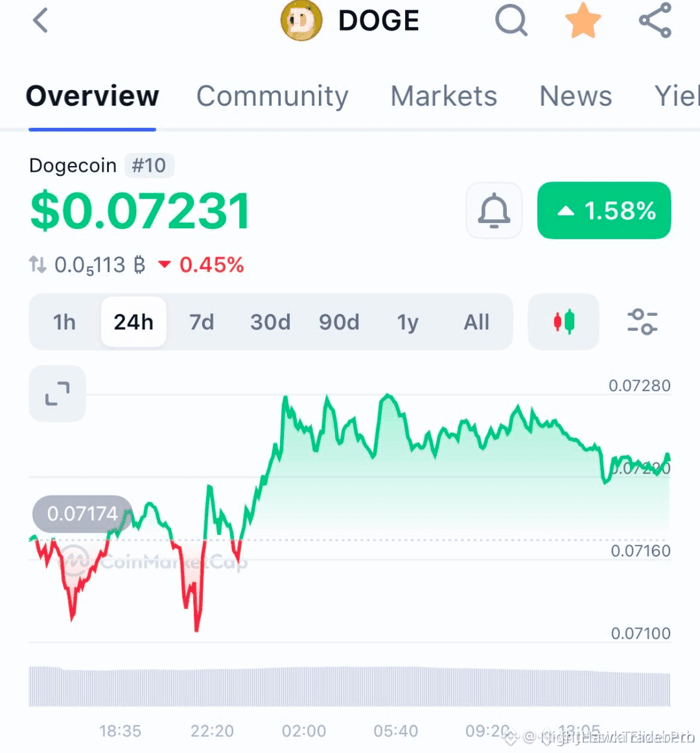
Task: Open the partially visible Yield tab
Action: [x=677, y=96]
